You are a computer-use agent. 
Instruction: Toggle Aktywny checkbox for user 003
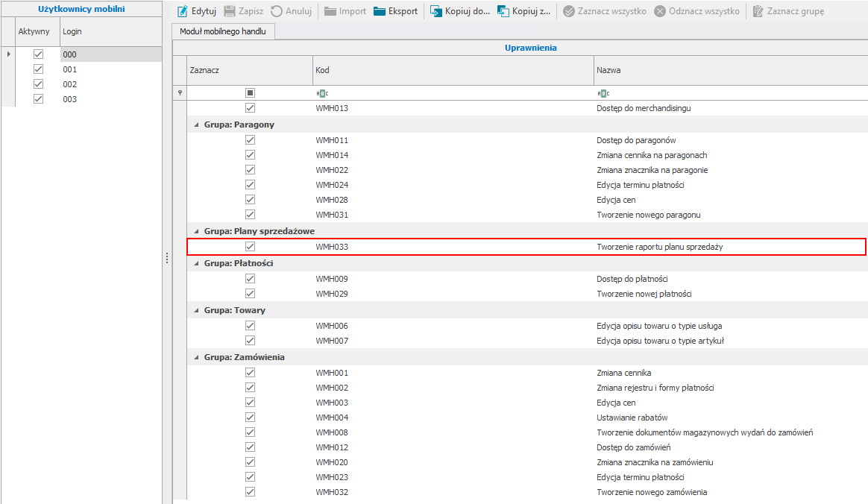(x=38, y=99)
